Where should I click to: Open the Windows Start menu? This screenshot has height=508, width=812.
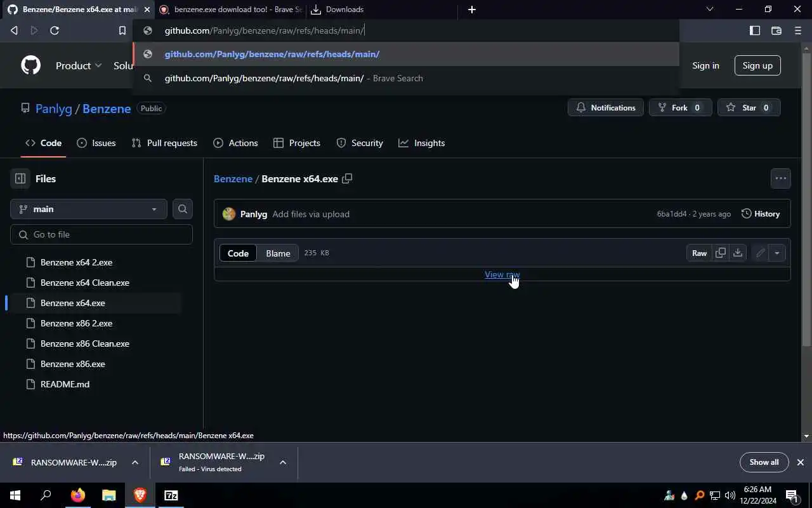click(15, 495)
